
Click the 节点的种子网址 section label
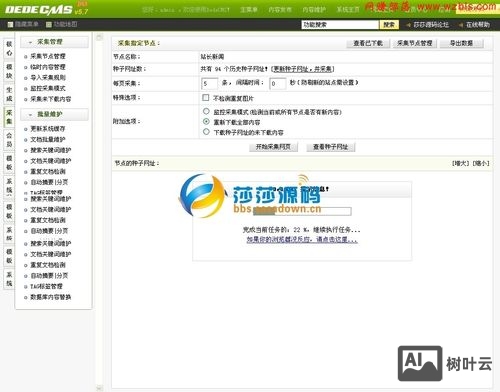(137, 163)
